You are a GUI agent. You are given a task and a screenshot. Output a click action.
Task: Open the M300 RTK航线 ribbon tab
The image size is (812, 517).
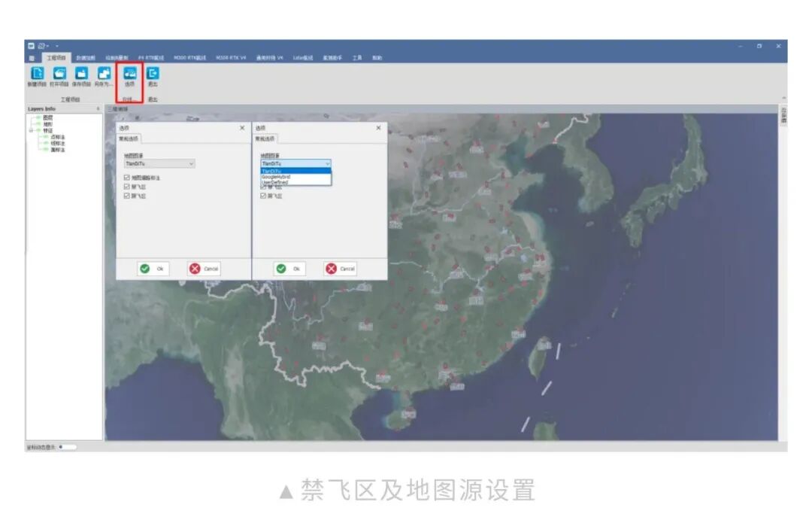click(x=189, y=58)
